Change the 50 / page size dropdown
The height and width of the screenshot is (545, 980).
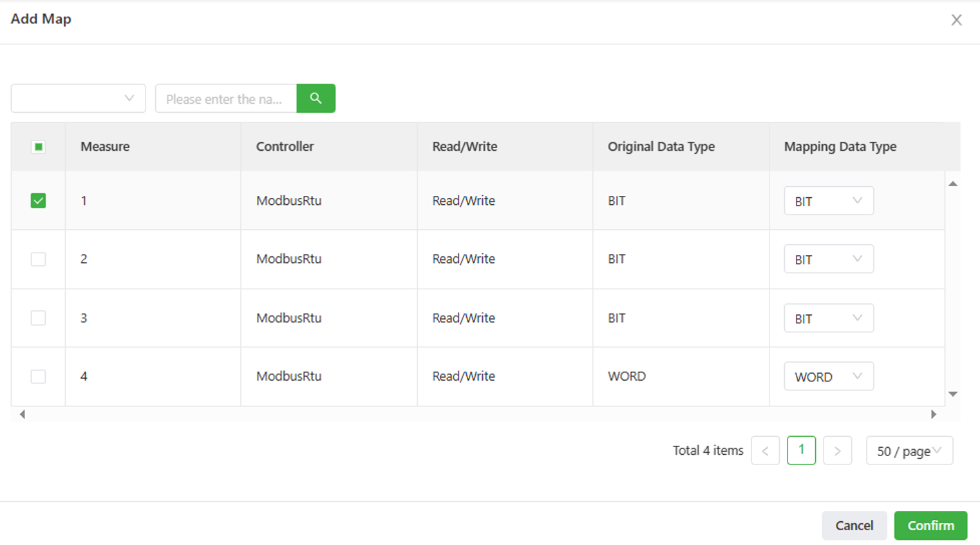click(909, 451)
